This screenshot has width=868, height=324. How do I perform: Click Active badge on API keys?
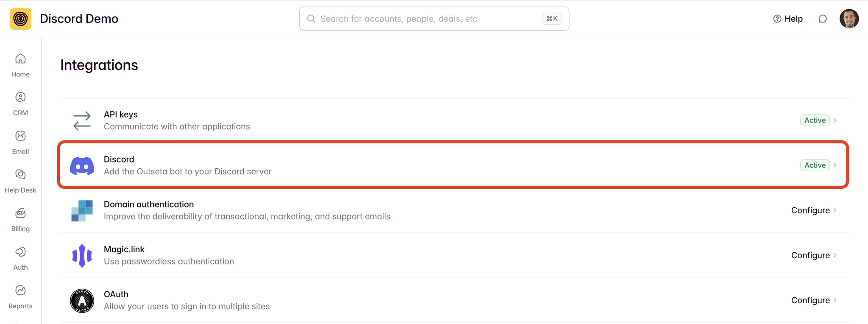(x=815, y=120)
